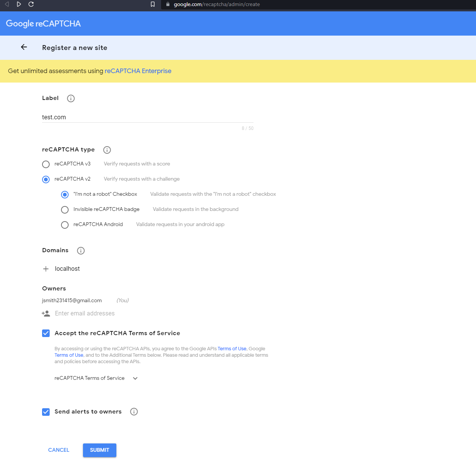Click the CANCEL button

coord(59,450)
